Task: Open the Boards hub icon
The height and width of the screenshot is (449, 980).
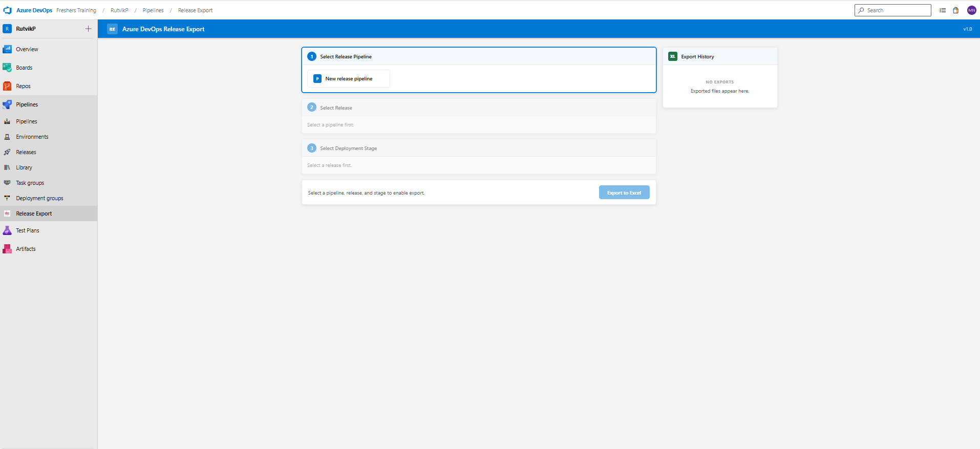Action: 7,68
